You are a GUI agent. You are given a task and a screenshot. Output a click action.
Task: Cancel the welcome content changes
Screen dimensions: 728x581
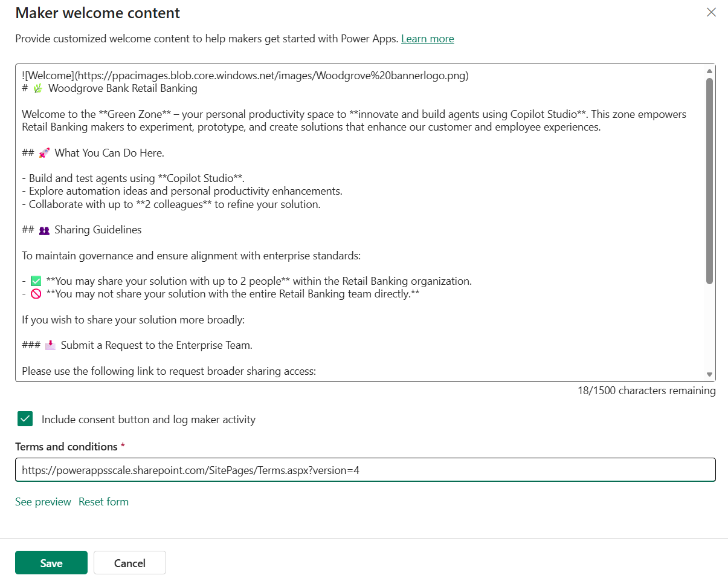[x=130, y=562]
